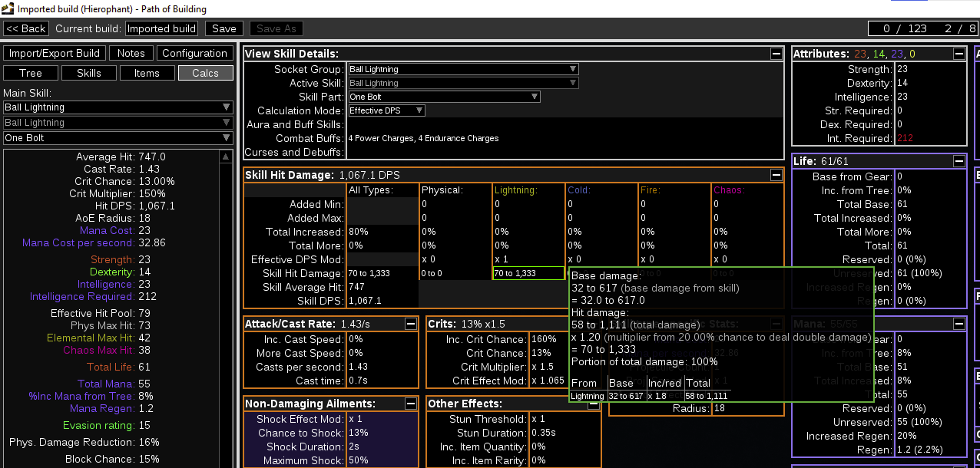Click the Average Hit 747.0 sidebar stat

point(121,157)
